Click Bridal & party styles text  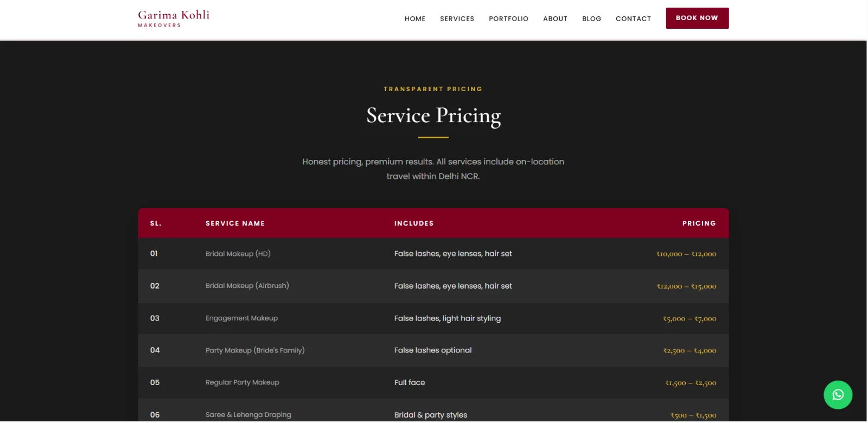[x=431, y=415]
